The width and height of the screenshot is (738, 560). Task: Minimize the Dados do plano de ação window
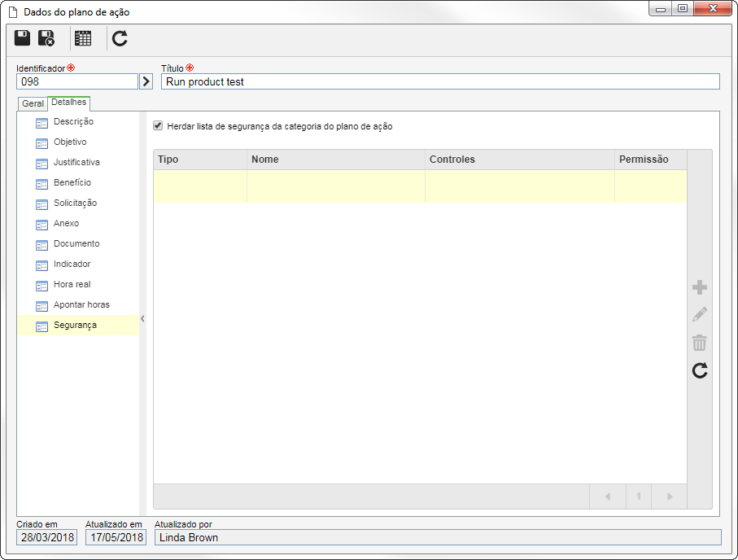[661, 9]
